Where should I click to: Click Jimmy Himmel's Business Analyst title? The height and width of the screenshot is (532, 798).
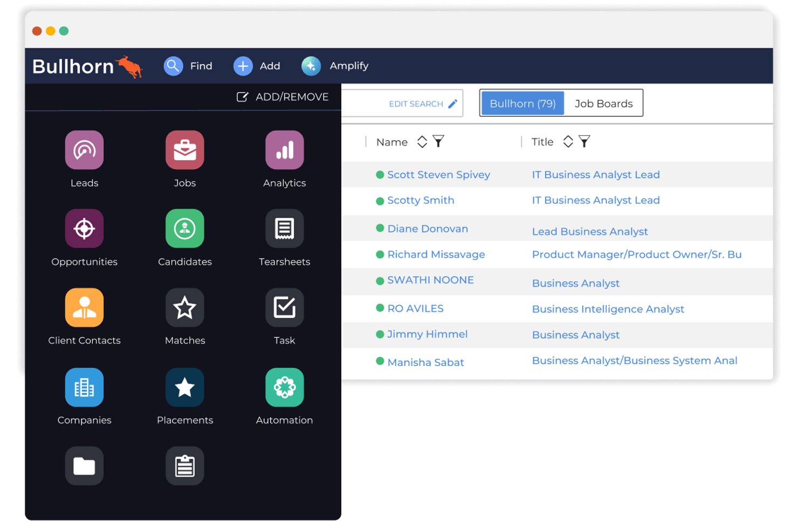point(576,335)
